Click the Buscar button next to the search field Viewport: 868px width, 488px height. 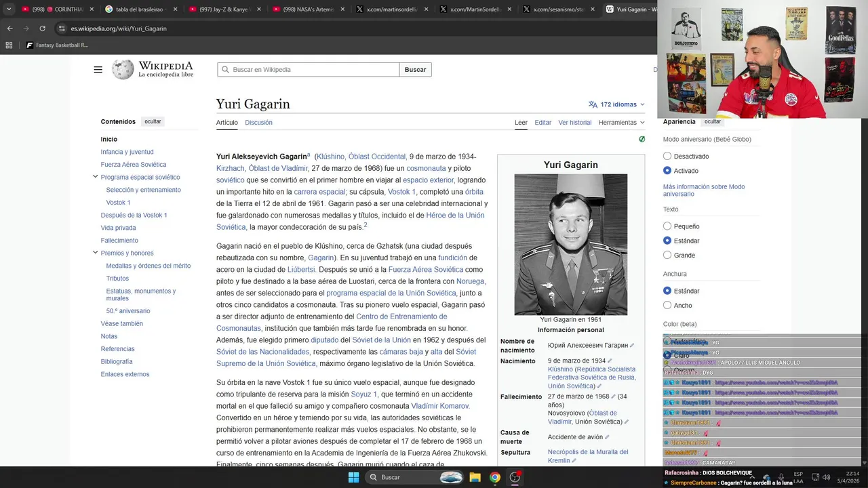pyautogui.click(x=415, y=69)
